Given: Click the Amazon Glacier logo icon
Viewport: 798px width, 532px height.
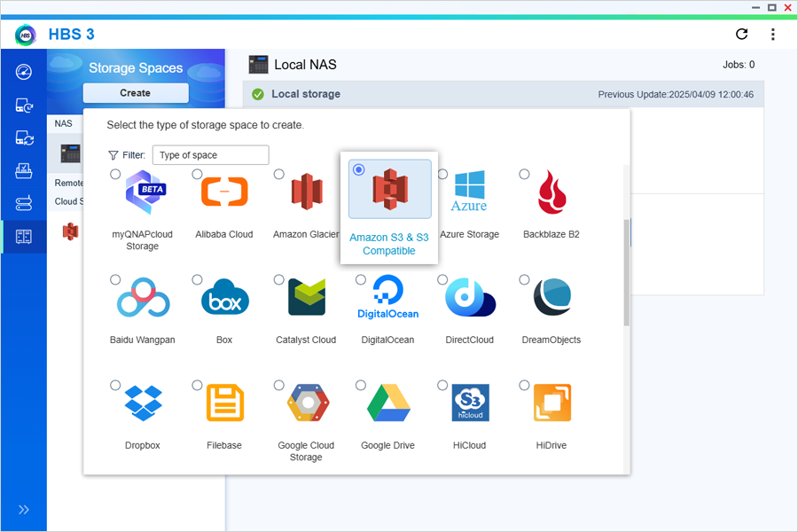Looking at the screenshot, I should click(307, 192).
